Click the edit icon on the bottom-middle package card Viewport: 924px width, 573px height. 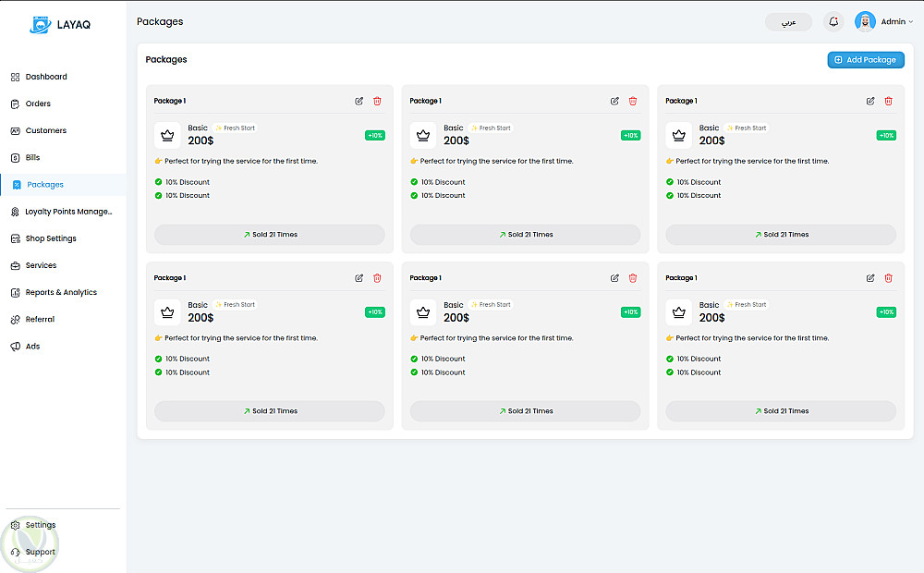(614, 277)
